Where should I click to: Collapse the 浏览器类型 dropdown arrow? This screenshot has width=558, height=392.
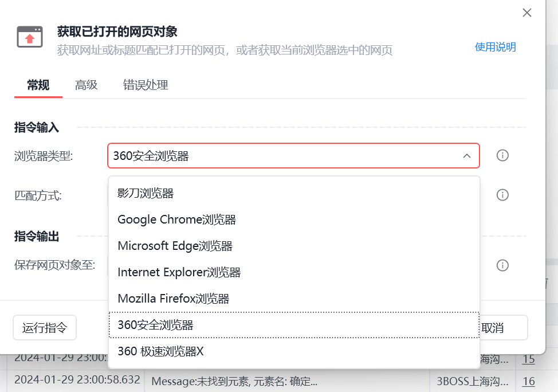pyautogui.click(x=466, y=156)
